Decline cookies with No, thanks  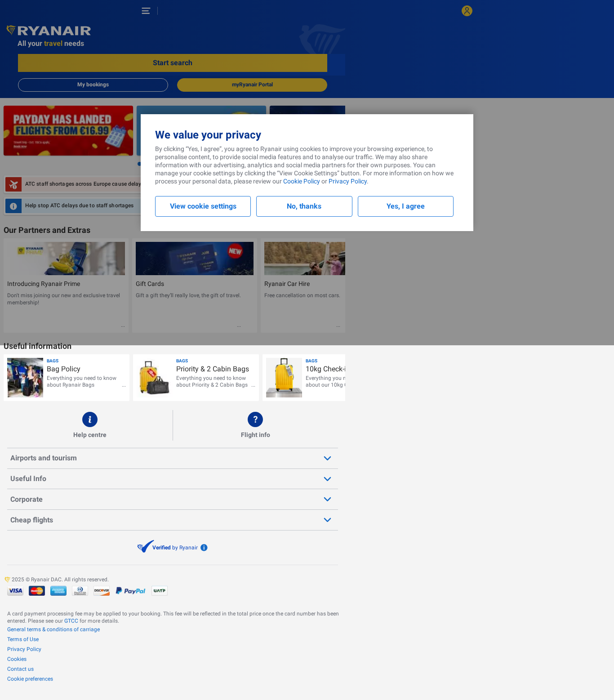pyautogui.click(x=304, y=206)
